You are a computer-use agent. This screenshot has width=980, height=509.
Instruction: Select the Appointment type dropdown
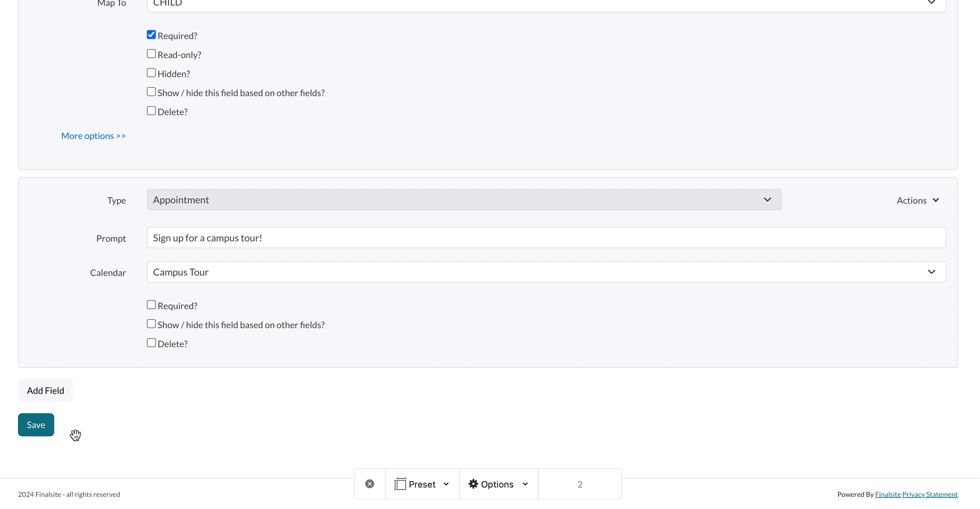(463, 200)
